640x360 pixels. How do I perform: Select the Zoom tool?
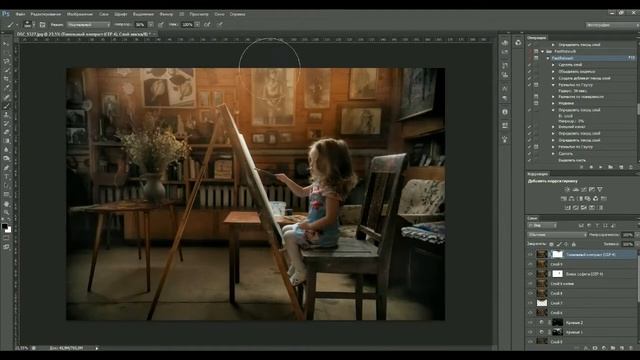pyautogui.click(x=6, y=212)
